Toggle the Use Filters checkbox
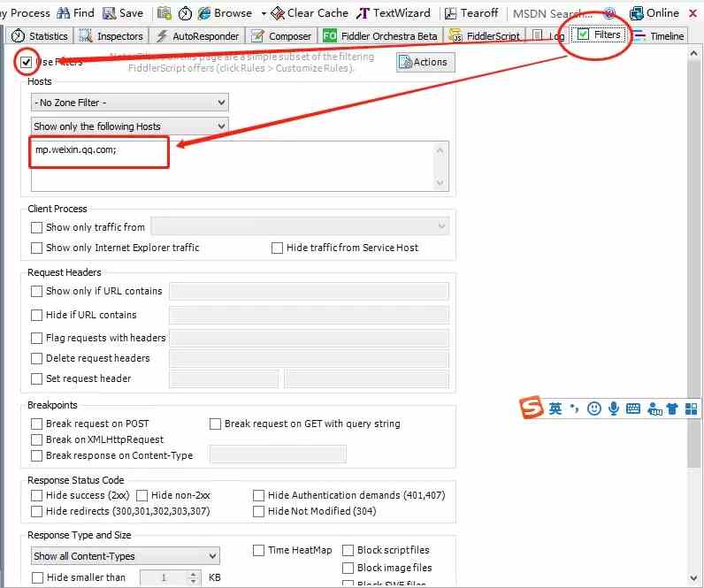This screenshot has height=588, width=704. [x=26, y=62]
